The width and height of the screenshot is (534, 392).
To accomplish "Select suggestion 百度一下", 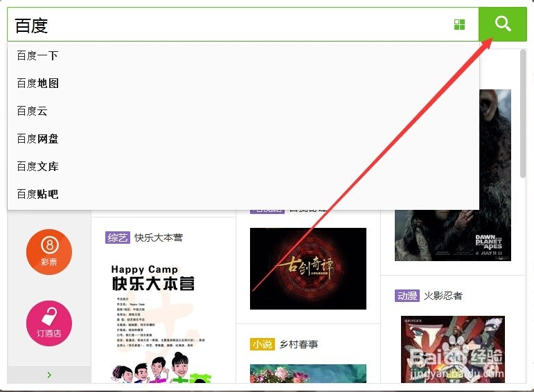I will (243, 55).
